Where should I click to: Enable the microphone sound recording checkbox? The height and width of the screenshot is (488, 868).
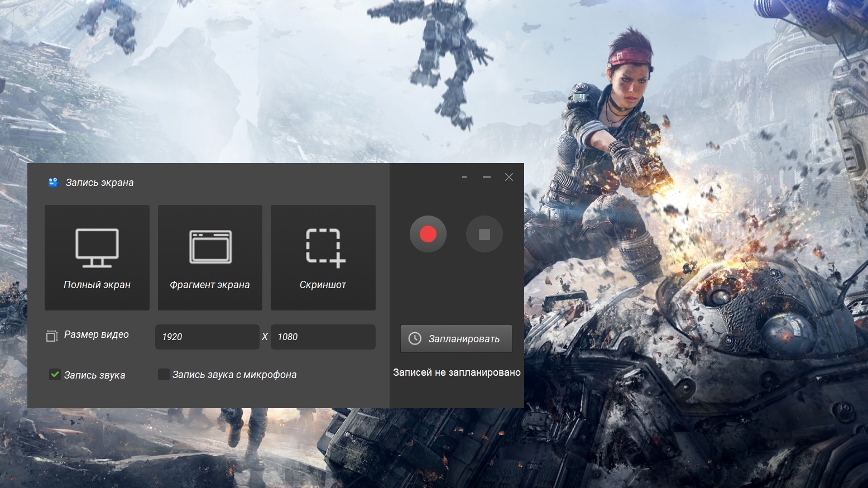[164, 375]
